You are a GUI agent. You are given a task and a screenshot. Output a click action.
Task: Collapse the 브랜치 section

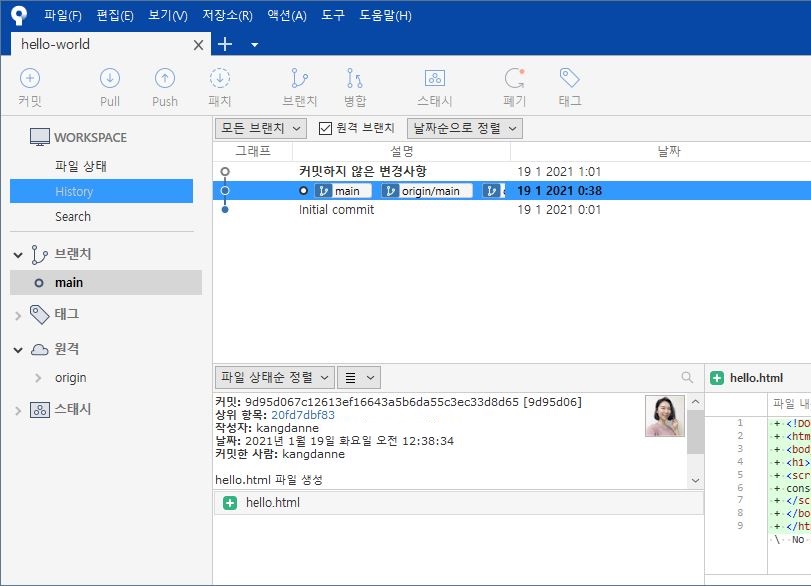tap(18, 255)
